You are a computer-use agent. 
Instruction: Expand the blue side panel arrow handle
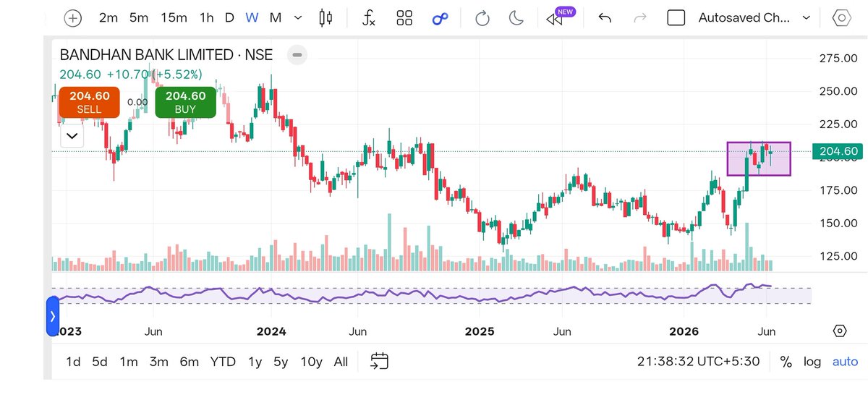[x=52, y=316]
